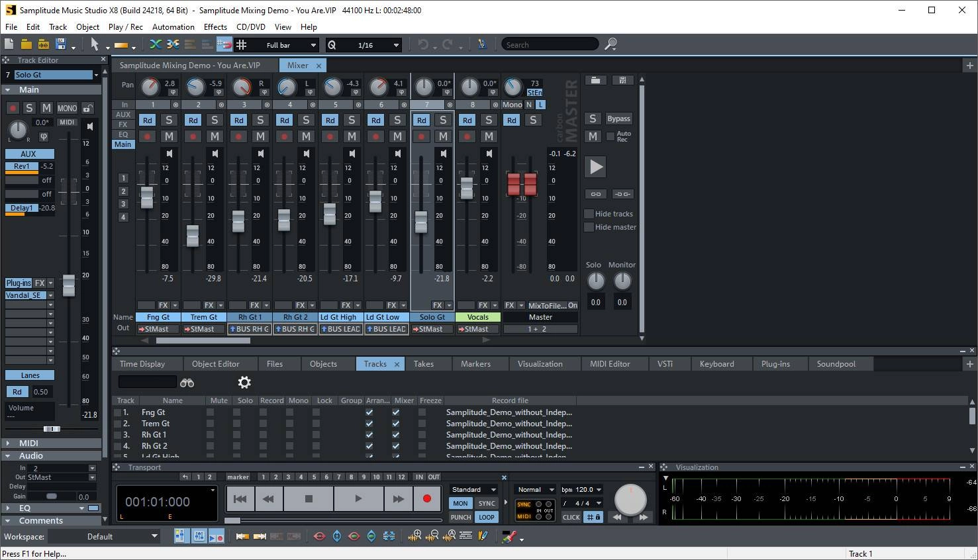Expand the MIDI section in Track Editor
Screen dimensions: 978x560
[x=51, y=443]
